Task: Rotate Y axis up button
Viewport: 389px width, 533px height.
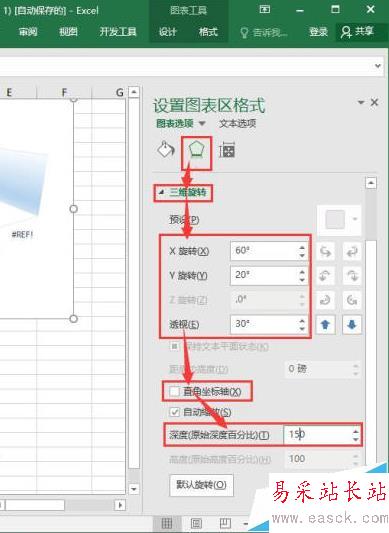Action: pyautogui.click(x=325, y=276)
